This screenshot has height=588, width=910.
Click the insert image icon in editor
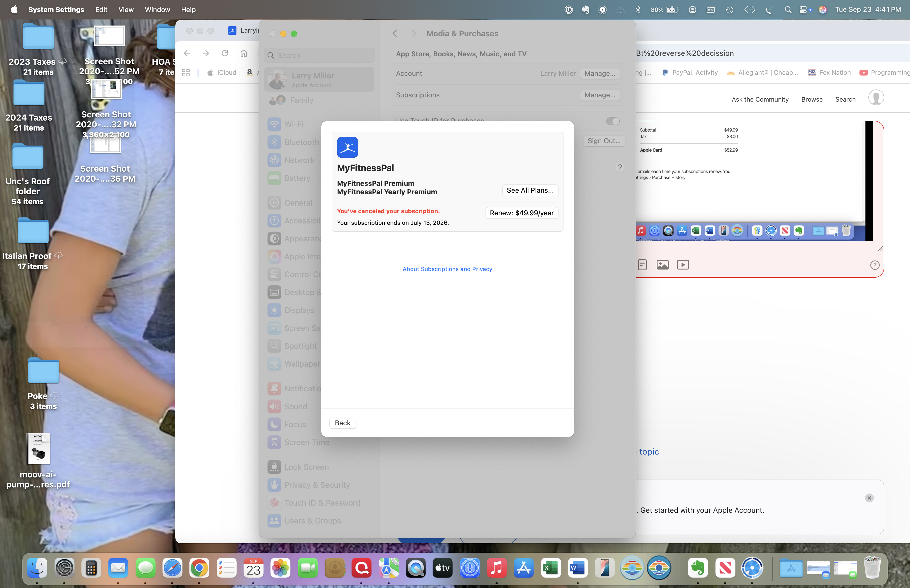662,265
